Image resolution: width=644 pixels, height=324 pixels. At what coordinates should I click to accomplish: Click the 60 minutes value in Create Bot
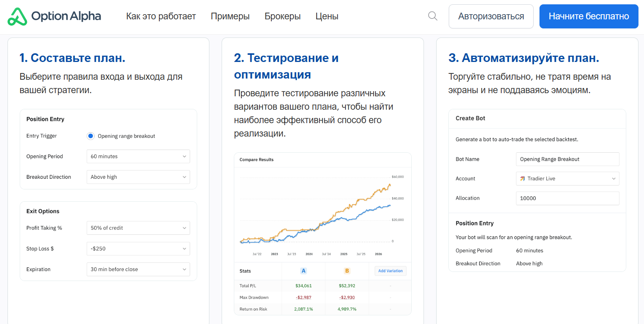point(530,251)
